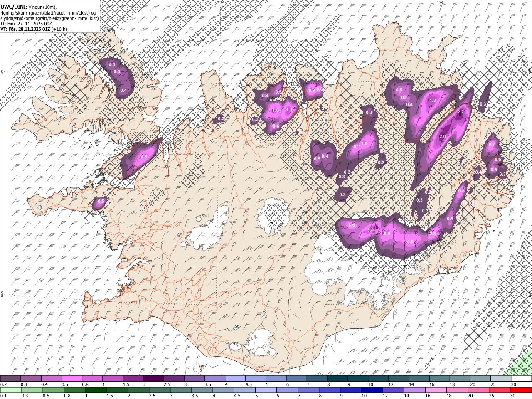532x399 pixels.
Task: Select the dark mauve swatch between 0.2 and 0.3
Action: (x=10, y=378)
